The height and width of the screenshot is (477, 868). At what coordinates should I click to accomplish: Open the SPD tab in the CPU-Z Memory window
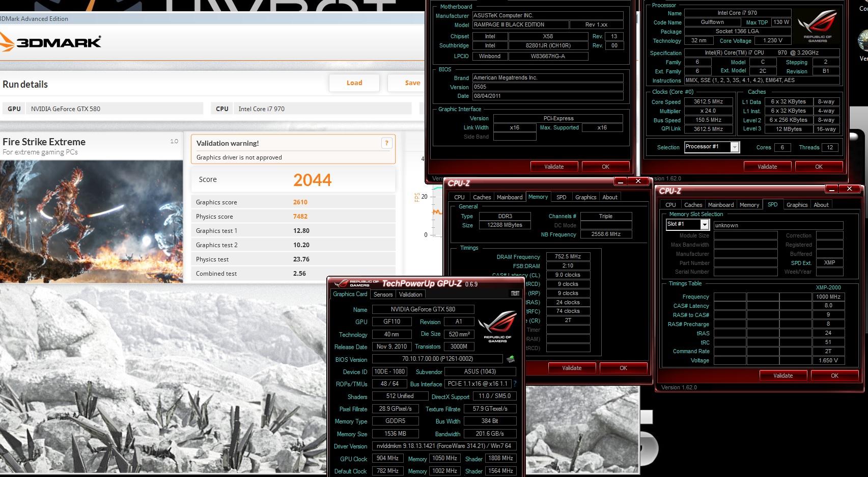point(561,197)
